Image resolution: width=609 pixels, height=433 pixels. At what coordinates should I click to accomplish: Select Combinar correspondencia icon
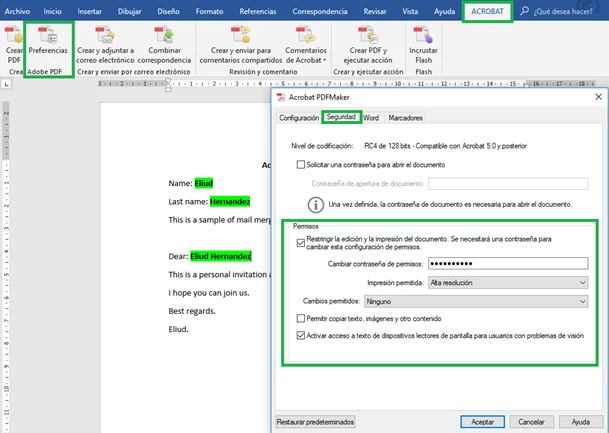pos(164,45)
